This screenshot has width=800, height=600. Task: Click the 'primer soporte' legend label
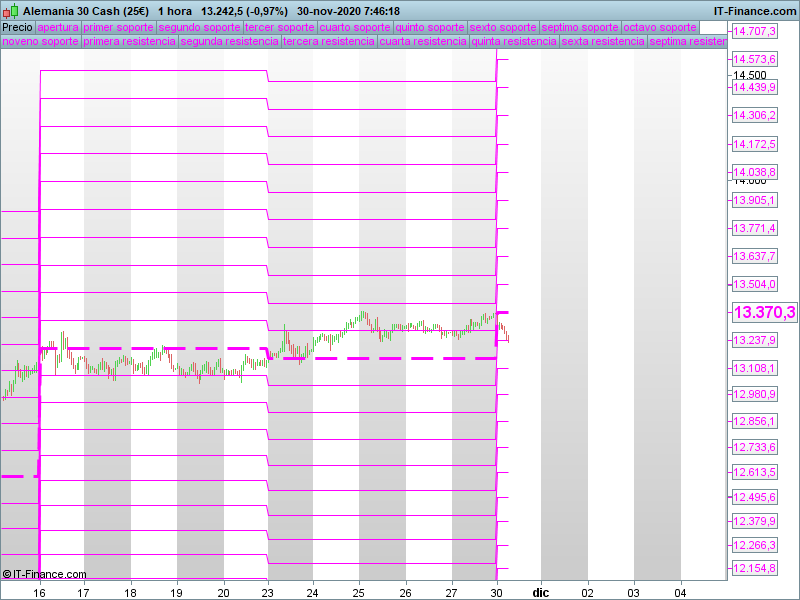click(x=119, y=27)
